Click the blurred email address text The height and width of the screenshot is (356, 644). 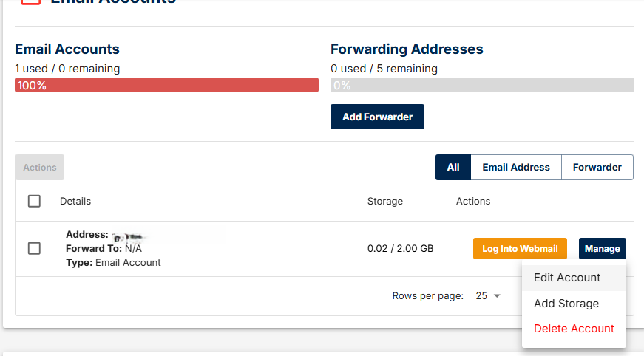pyautogui.click(x=130, y=236)
